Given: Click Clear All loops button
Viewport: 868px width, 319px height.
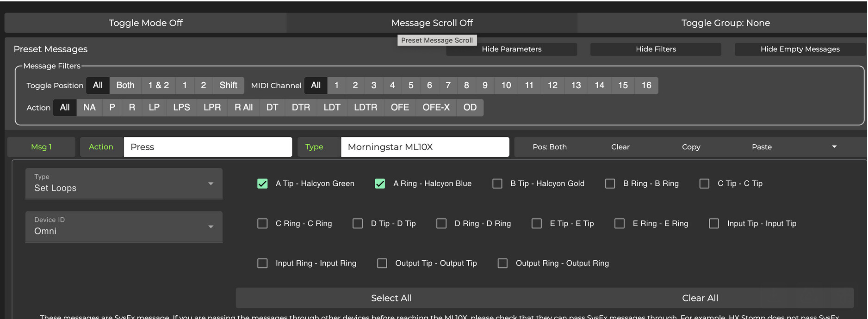Looking at the screenshot, I should coord(700,298).
